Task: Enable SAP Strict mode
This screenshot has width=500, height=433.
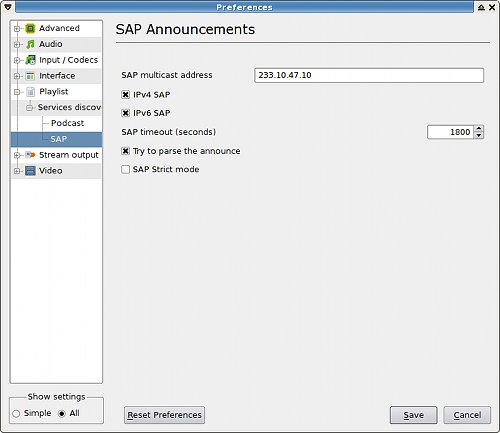Action: (125, 169)
